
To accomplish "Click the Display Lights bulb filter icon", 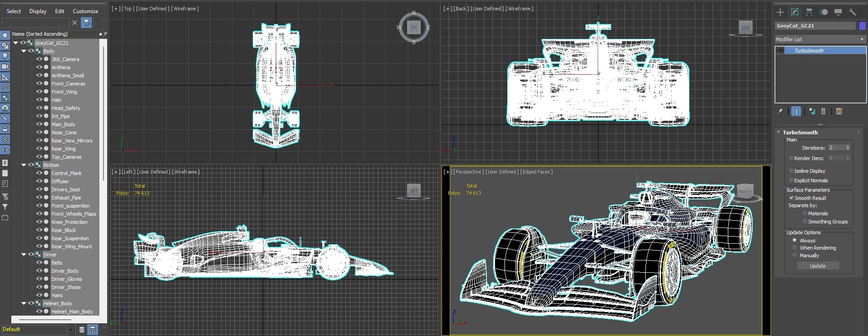I will tap(5, 56).
